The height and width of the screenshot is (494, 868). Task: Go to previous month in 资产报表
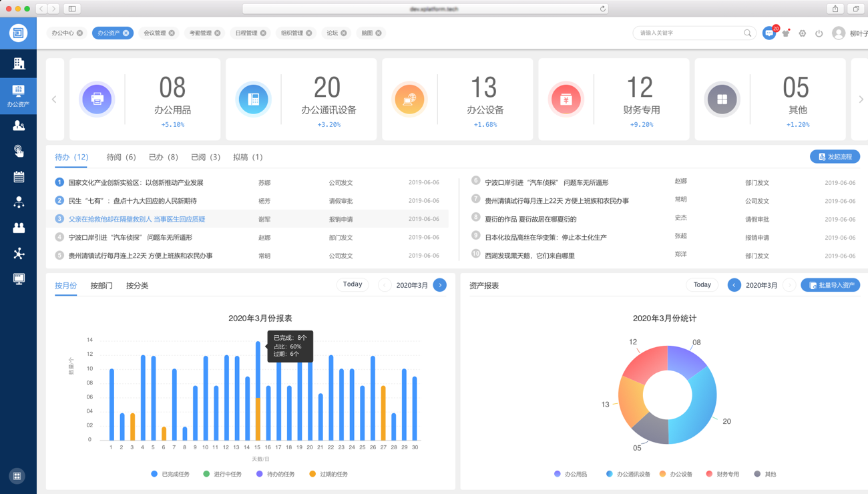734,285
